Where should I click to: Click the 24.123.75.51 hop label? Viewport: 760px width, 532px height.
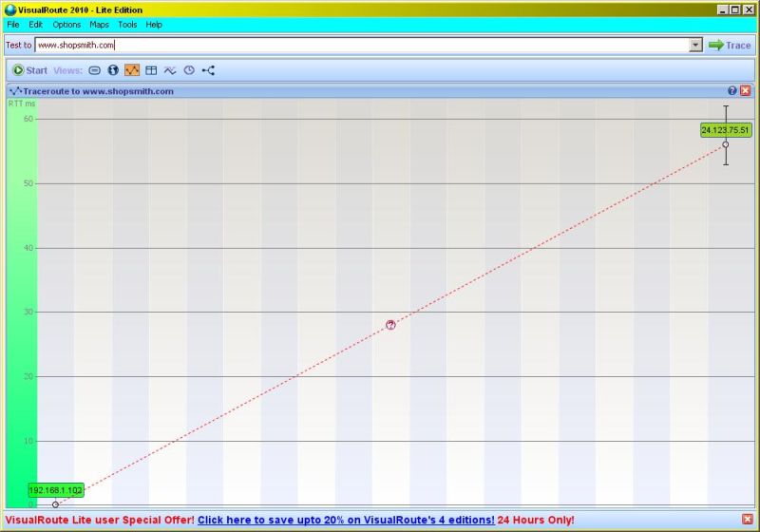[x=726, y=130]
